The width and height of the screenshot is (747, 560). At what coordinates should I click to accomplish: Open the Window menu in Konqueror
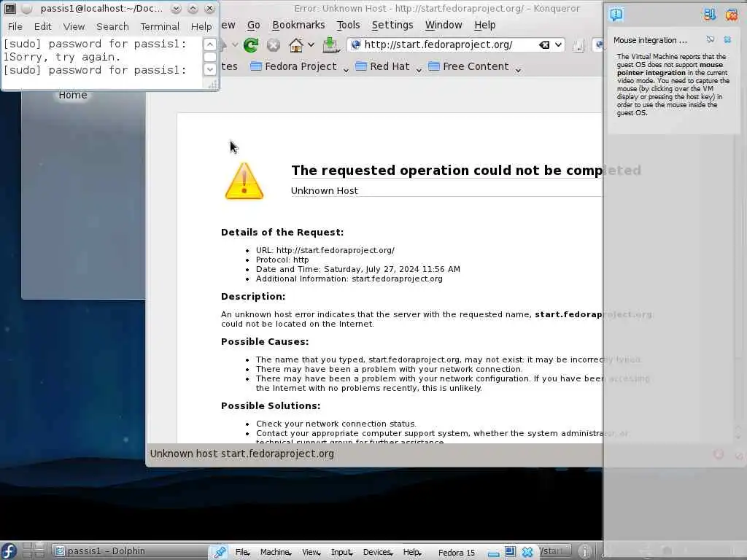click(x=444, y=25)
